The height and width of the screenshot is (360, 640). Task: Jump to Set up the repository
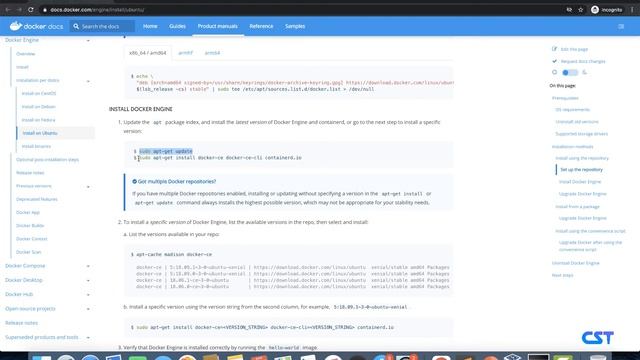(581, 169)
